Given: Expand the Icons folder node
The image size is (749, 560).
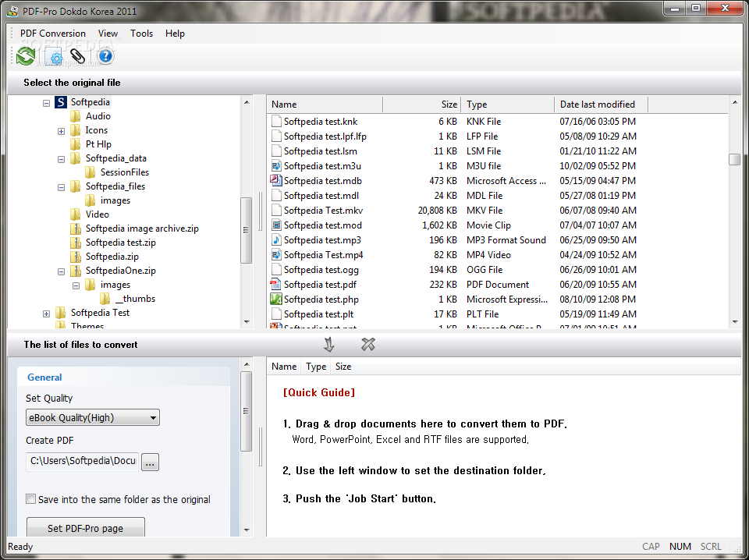Looking at the screenshot, I should point(61,131).
